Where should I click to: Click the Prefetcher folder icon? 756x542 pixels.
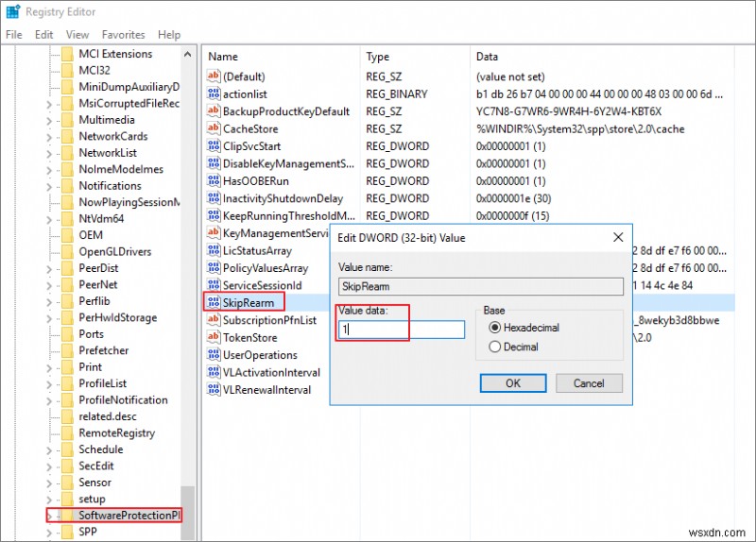click(x=67, y=350)
